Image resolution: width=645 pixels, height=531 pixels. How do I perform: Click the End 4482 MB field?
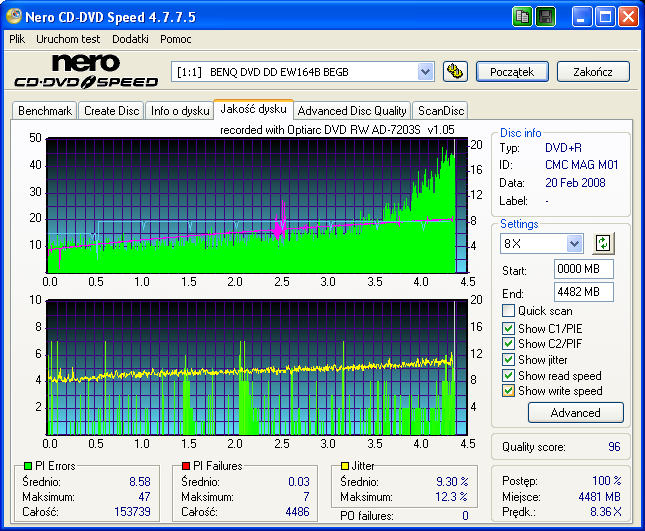click(x=584, y=292)
